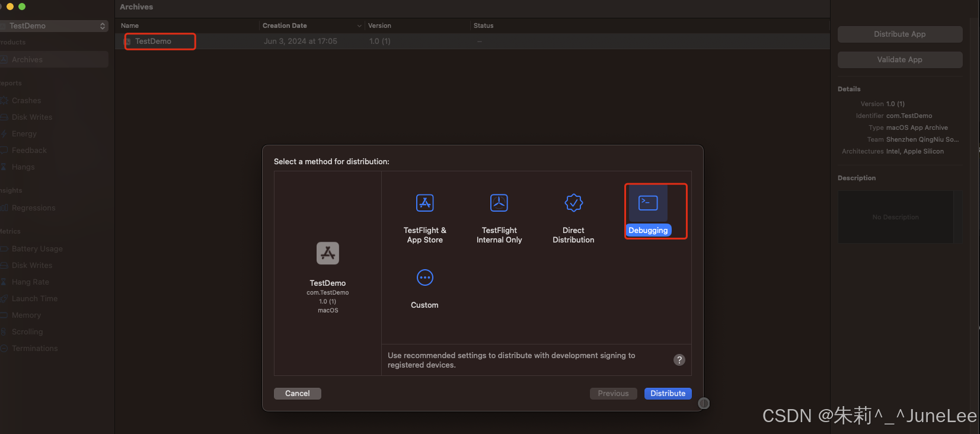Open Regressions under Insights
Screen dimensions: 980x434
tap(33, 208)
